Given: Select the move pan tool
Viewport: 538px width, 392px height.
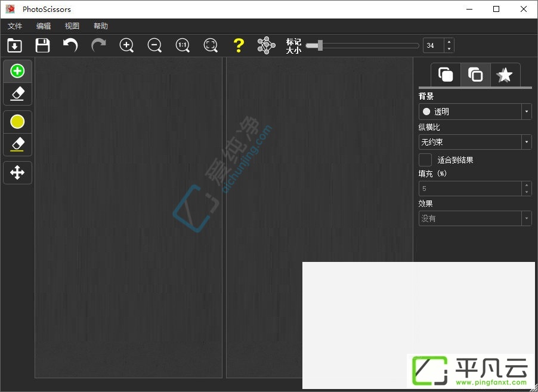Looking at the screenshot, I should point(17,172).
